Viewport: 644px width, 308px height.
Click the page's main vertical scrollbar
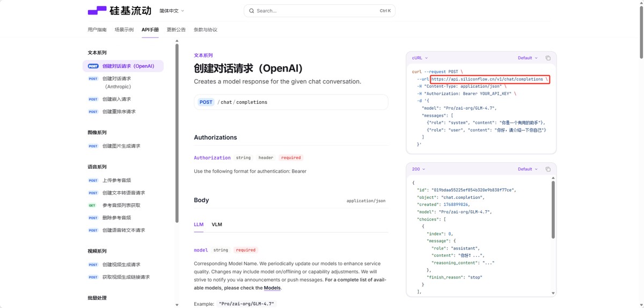641,31
